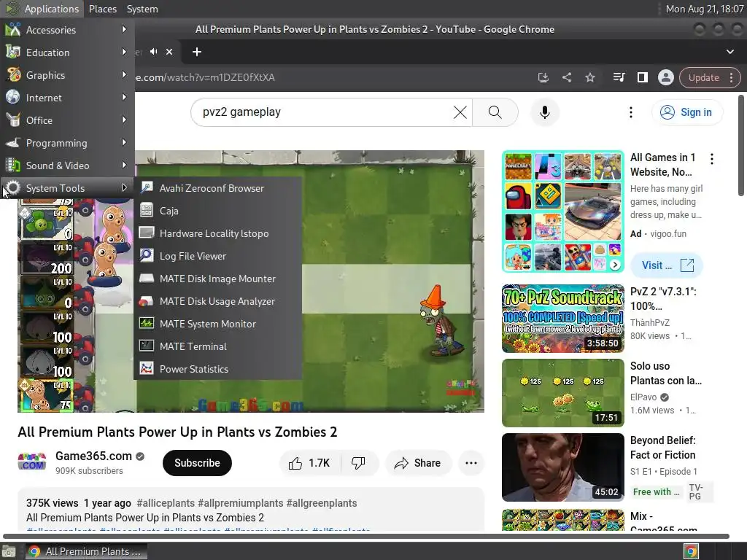This screenshot has height=560, width=747.
Task: Open Game365.com channel name link
Action: [x=93, y=456]
